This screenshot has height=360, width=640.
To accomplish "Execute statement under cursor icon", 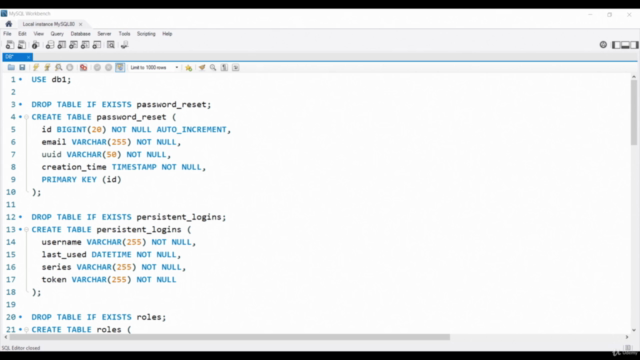I will [47, 67].
